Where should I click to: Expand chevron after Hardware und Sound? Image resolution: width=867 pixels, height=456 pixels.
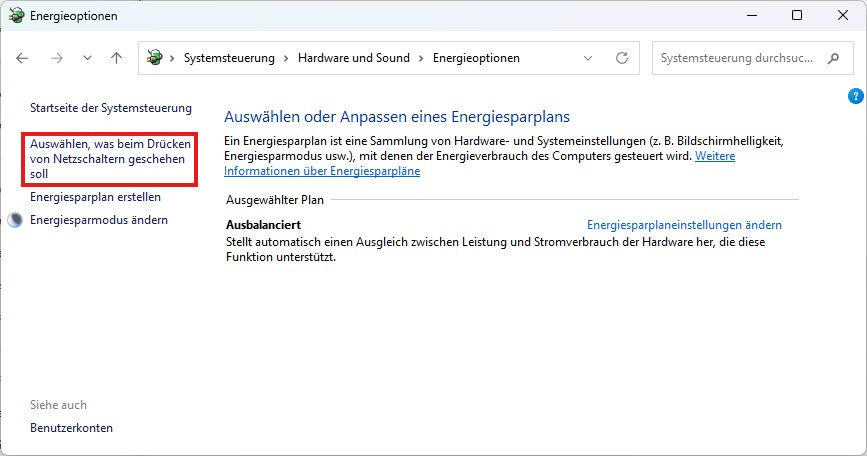coord(421,58)
